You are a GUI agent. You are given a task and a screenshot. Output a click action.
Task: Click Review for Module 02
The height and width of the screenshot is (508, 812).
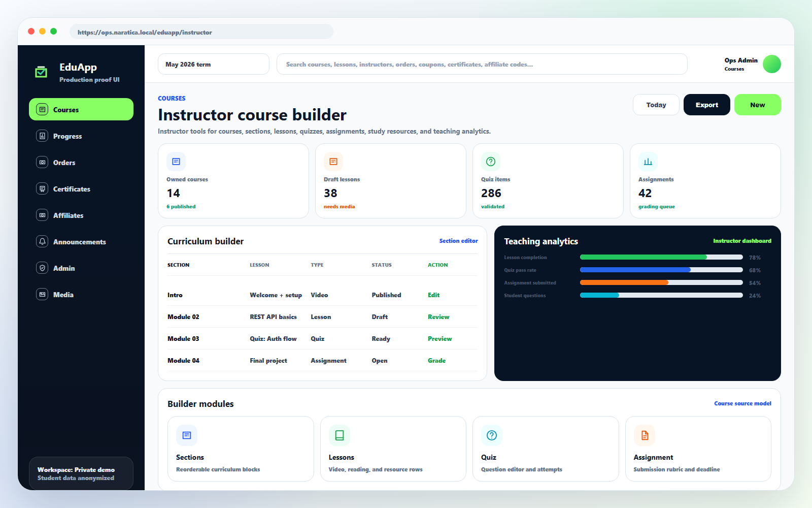(x=438, y=316)
